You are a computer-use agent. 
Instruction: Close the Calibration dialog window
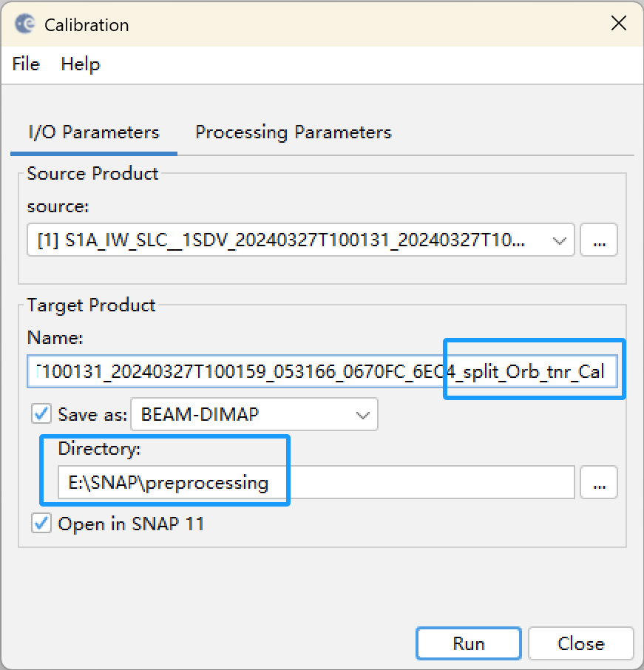pyautogui.click(x=618, y=24)
